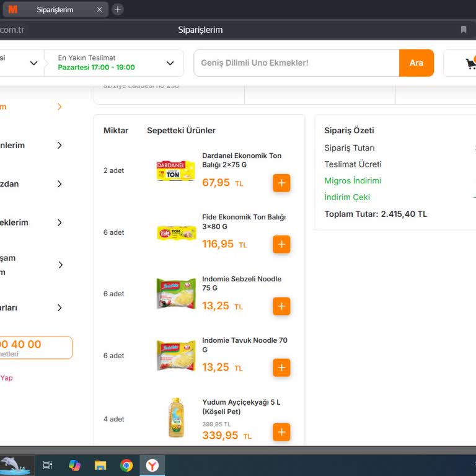This screenshot has height=476, width=476.
Task: Click the 'Migros İndirimi' green label
Action: point(353,180)
